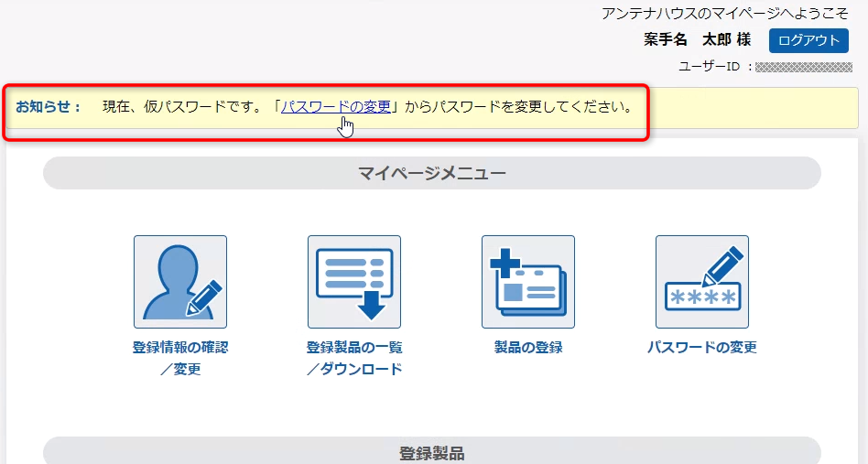Open the パスワードの変更 pencil icon

[702, 282]
